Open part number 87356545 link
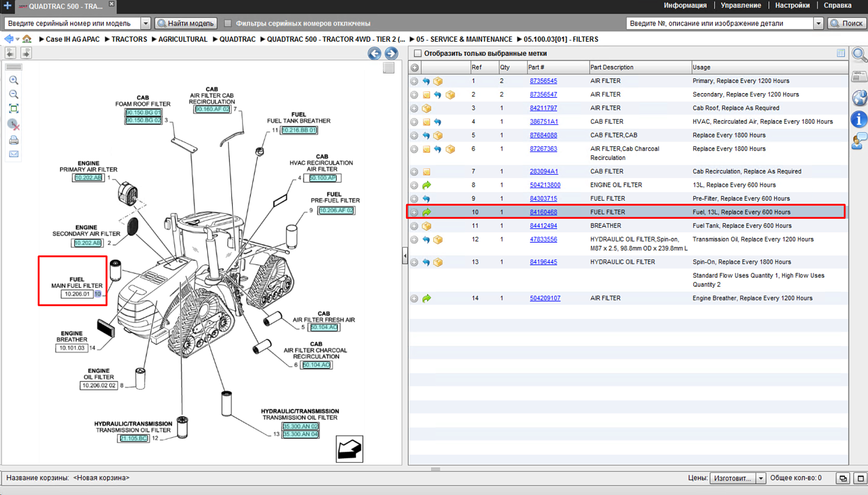The height and width of the screenshot is (495, 868). (x=543, y=81)
